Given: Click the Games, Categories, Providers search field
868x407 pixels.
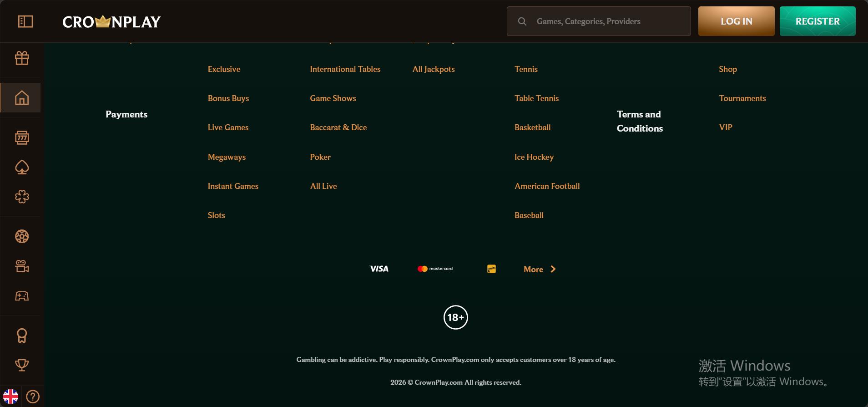Looking at the screenshot, I should click(x=599, y=21).
